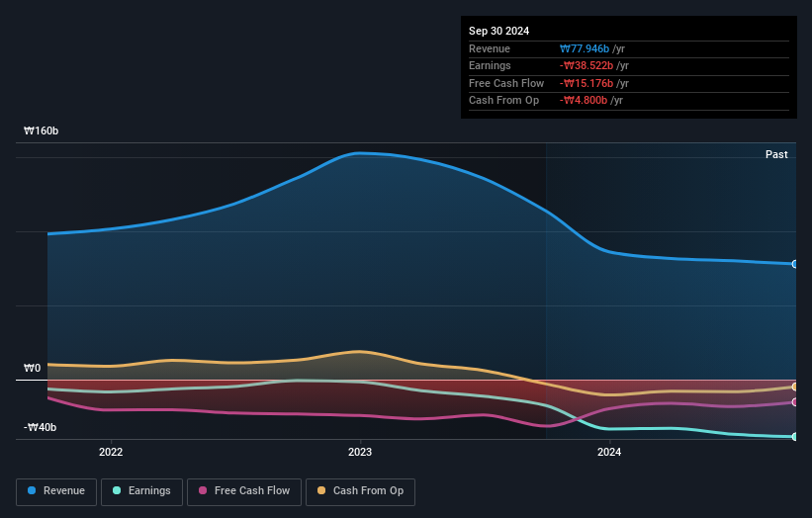Click the Free Cash Flow label in tooltip
812x518 pixels.
coord(506,83)
